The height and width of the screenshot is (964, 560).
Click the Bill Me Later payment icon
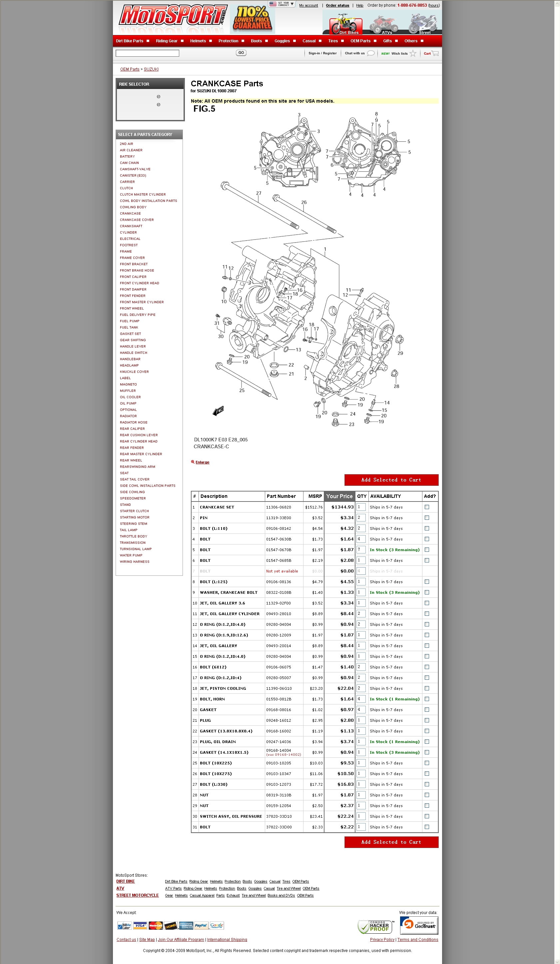point(124,926)
